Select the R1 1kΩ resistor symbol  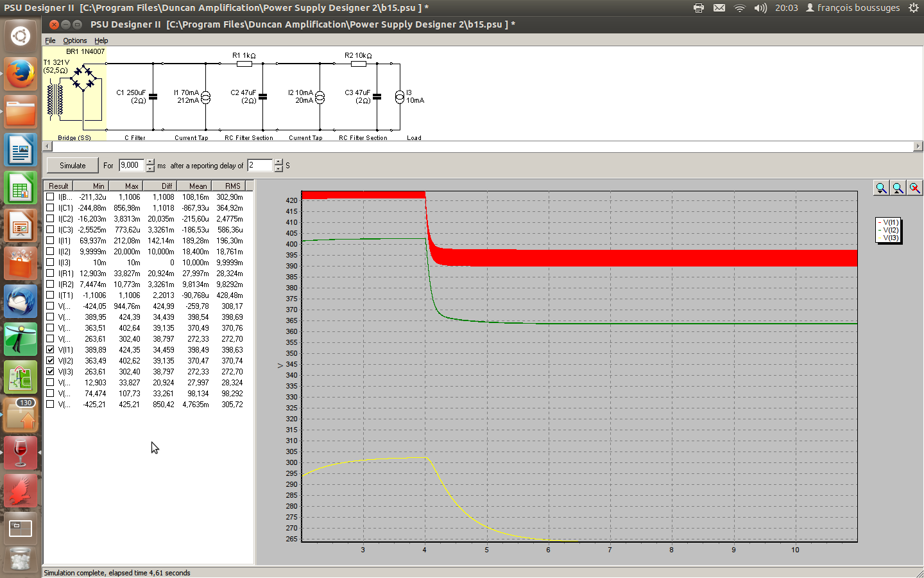point(244,64)
